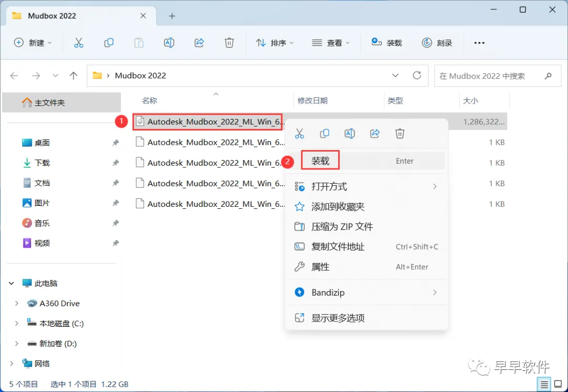The height and width of the screenshot is (392, 568).
Task: Unpin 桌面 using its pin icon
Action: coord(116,143)
